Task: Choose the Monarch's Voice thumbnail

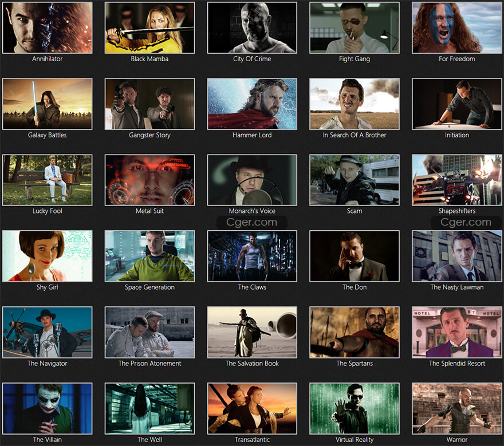Action: tap(252, 180)
